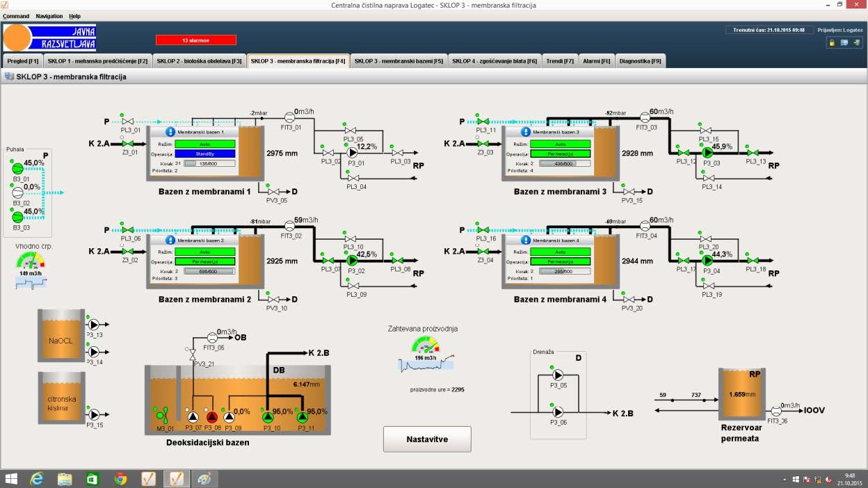Open the Trendi [F7] tab
The image size is (868, 488).
click(x=559, y=61)
